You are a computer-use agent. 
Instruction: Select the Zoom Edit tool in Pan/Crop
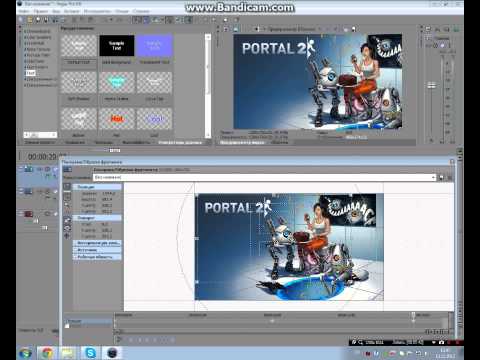(67, 206)
